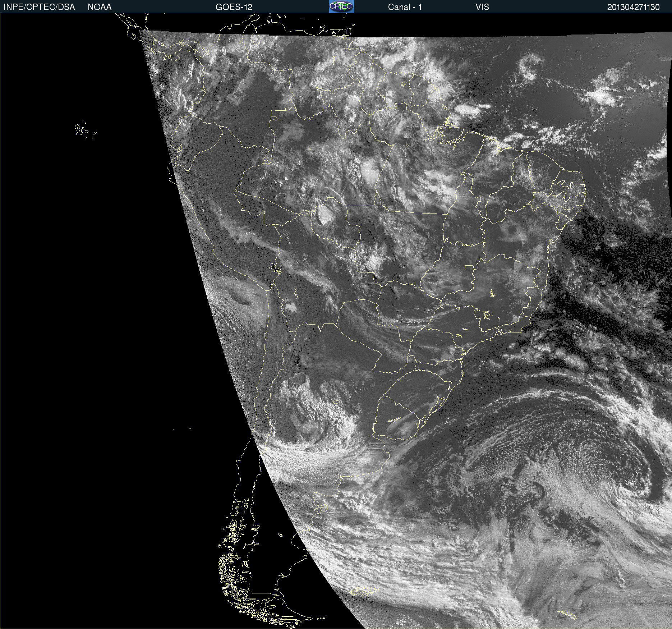
Task: Click the satellite cloud image
Action: (336, 321)
